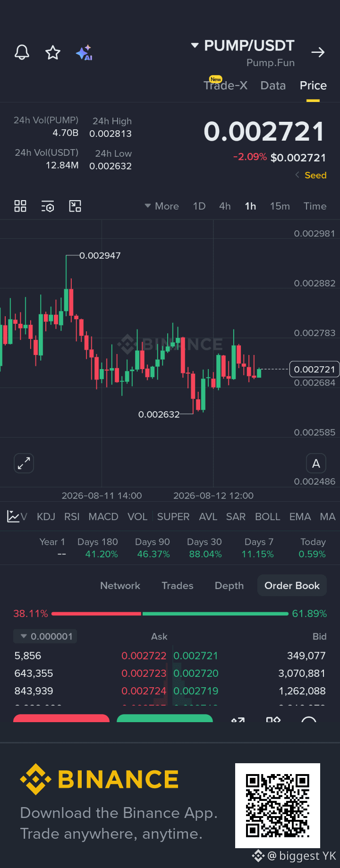The width and height of the screenshot is (340, 868).
Task: Click the 24h Low value 0.002632
Action: click(x=110, y=166)
